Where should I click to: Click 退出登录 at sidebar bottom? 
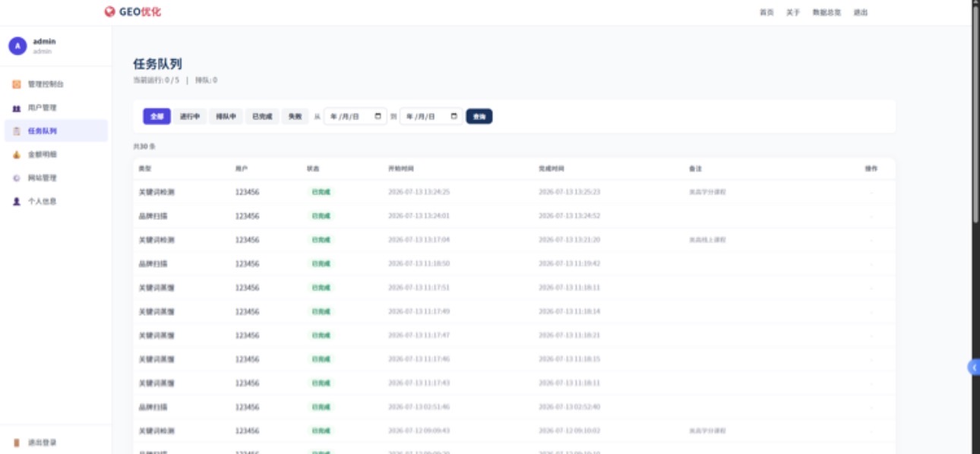click(x=56, y=443)
